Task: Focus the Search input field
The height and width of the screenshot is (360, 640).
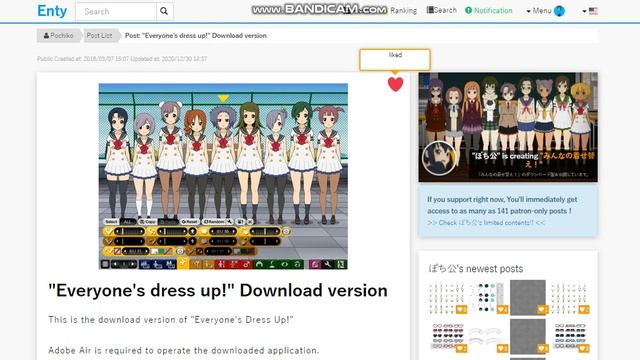Action: tap(116, 11)
